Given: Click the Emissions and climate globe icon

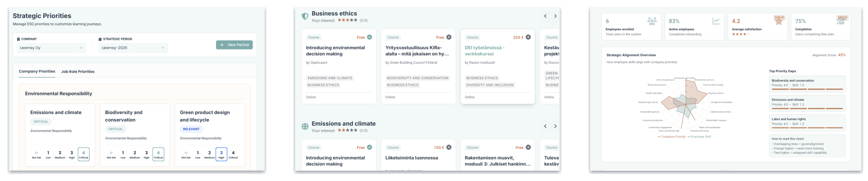Looking at the screenshot, I should (x=305, y=126).
